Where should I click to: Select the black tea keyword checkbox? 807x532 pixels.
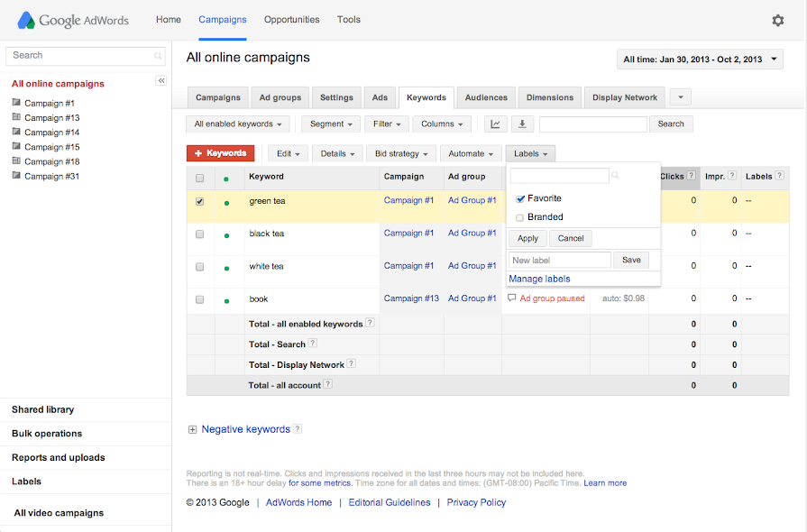[199, 234]
